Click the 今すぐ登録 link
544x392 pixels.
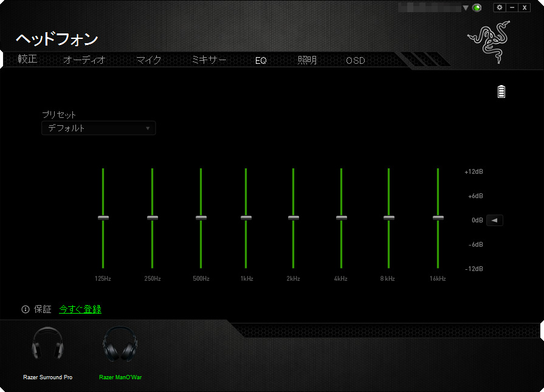(x=80, y=309)
